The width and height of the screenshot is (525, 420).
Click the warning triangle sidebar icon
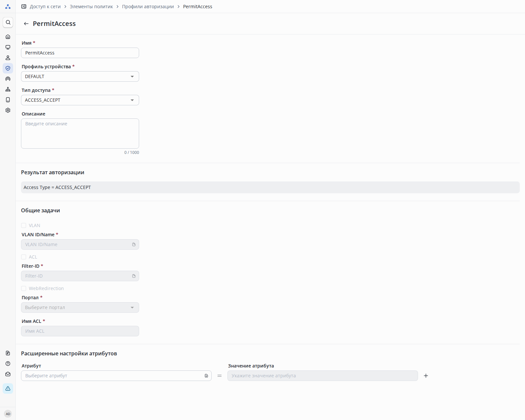[8, 388]
